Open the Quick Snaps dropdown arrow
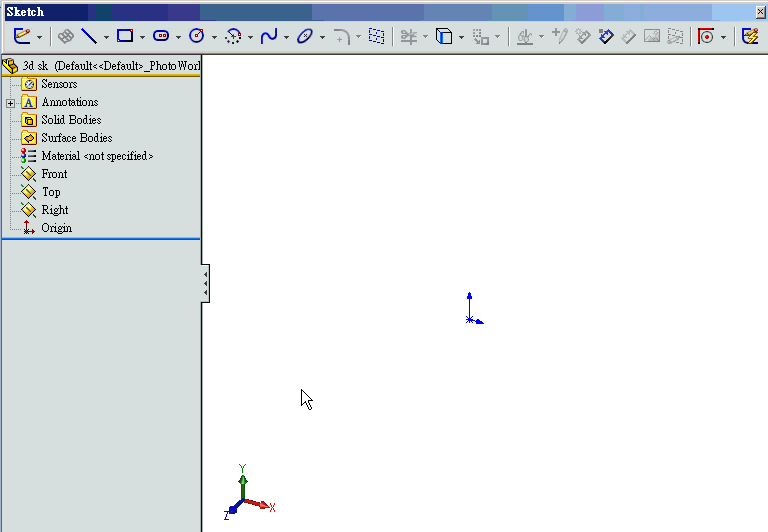The height and width of the screenshot is (532, 768). tap(723, 37)
